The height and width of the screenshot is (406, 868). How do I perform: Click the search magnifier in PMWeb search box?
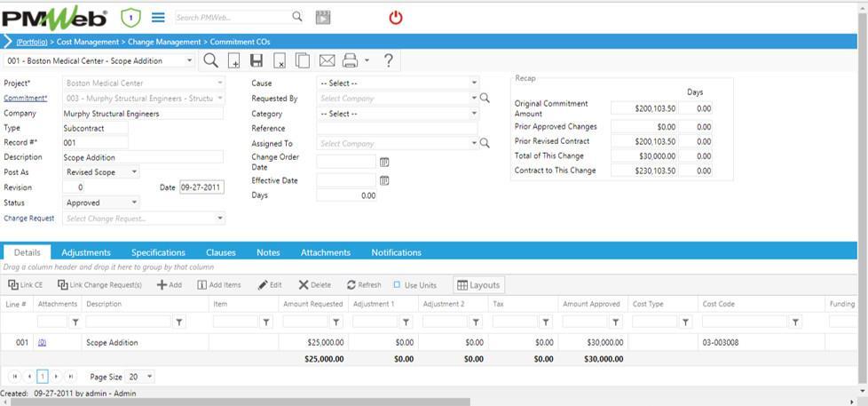(297, 17)
